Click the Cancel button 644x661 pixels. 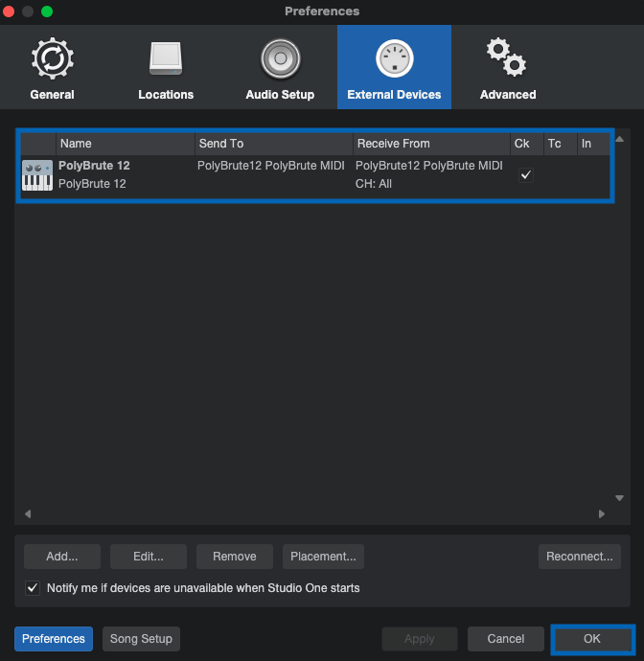[506, 639]
